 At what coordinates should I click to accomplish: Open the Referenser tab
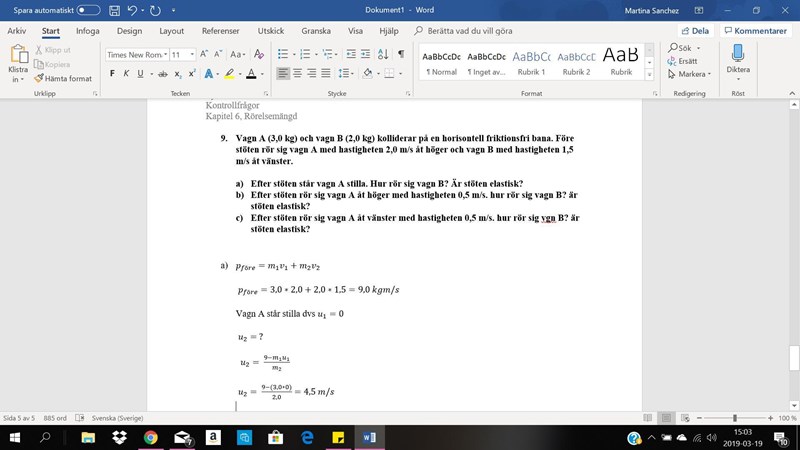click(x=222, y=31)
